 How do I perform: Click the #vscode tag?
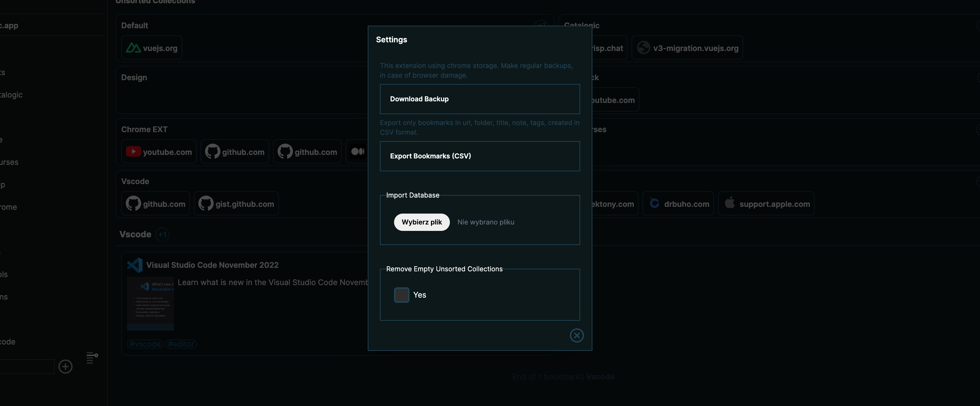[x=145, y=344]
